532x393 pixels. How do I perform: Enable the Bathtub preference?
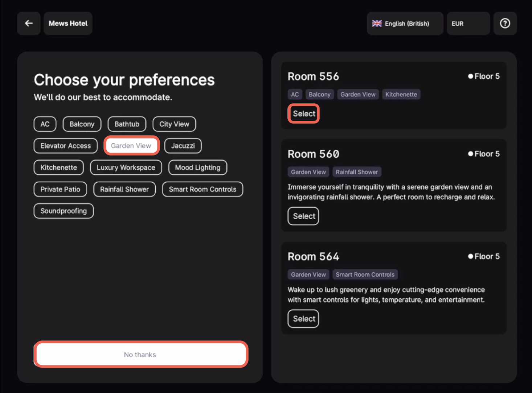127,124
